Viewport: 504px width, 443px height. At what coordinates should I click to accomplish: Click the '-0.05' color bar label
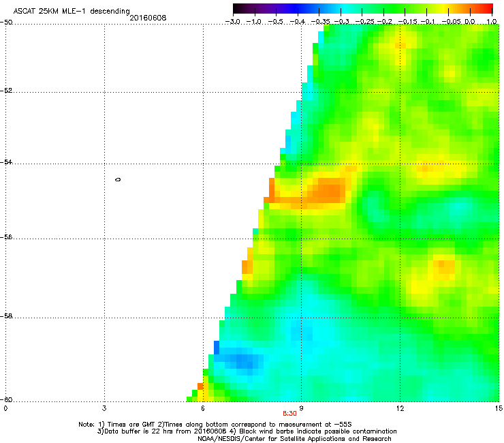[451, 22]
